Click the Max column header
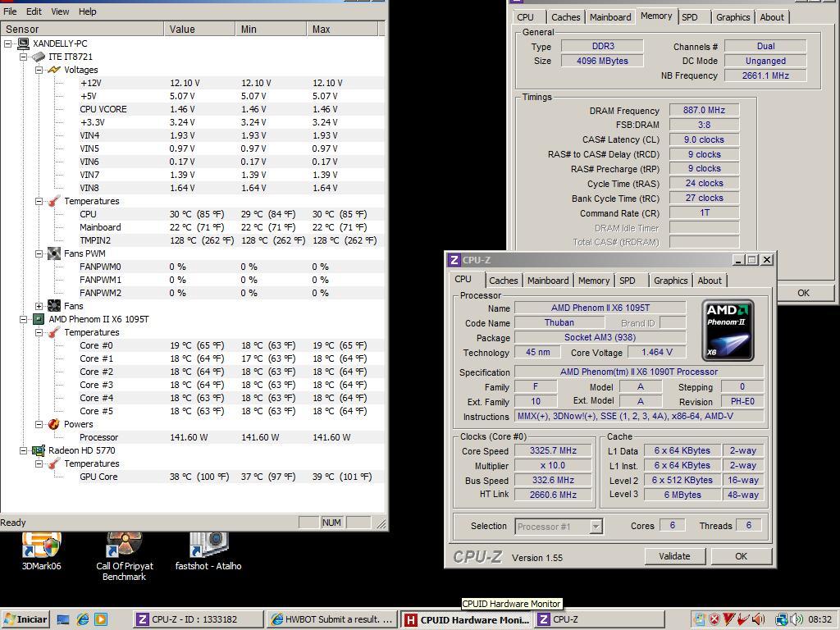 coord(343,29)
